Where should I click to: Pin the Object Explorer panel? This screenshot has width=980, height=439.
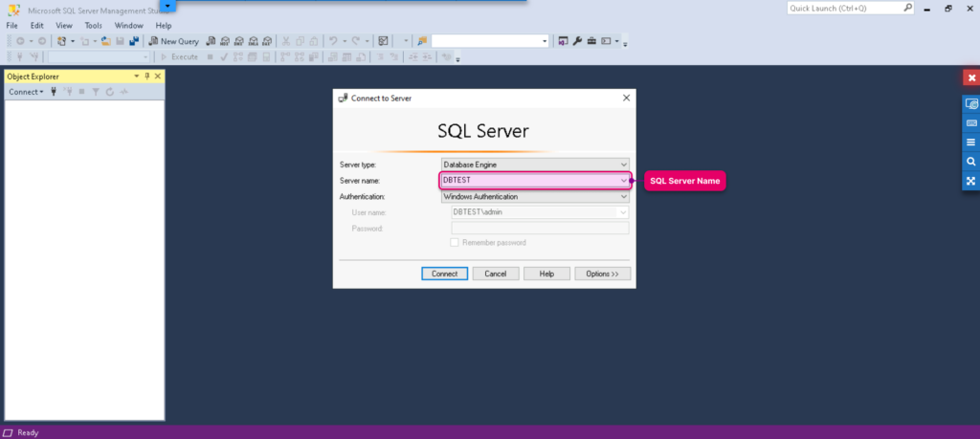(147, 77)
